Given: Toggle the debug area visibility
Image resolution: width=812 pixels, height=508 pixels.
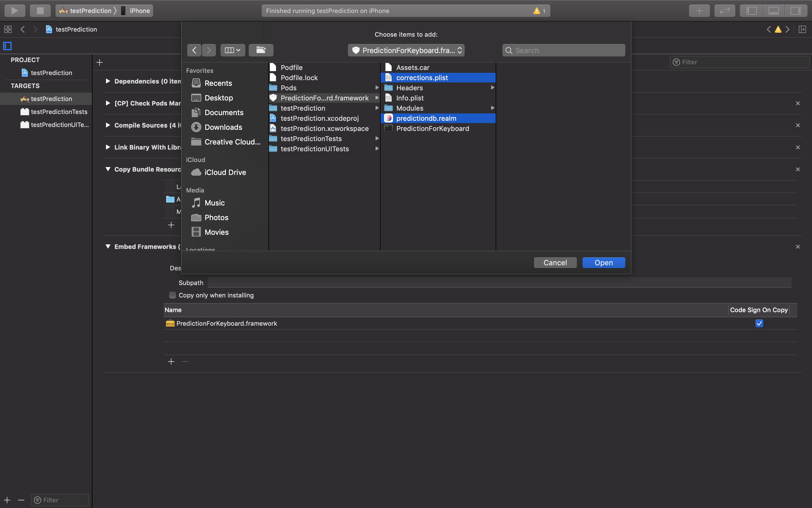Looking at the screenshot, I should click(x=773, y=10).
